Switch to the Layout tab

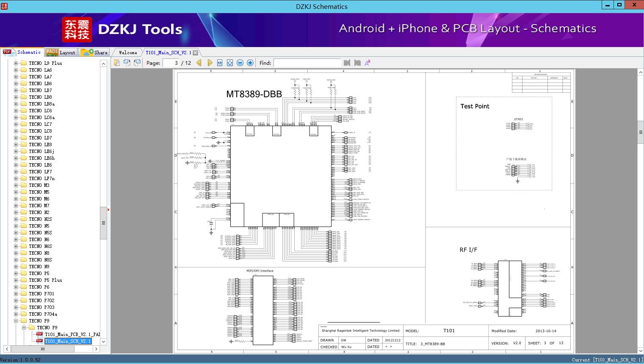click(x=61, y=53)
